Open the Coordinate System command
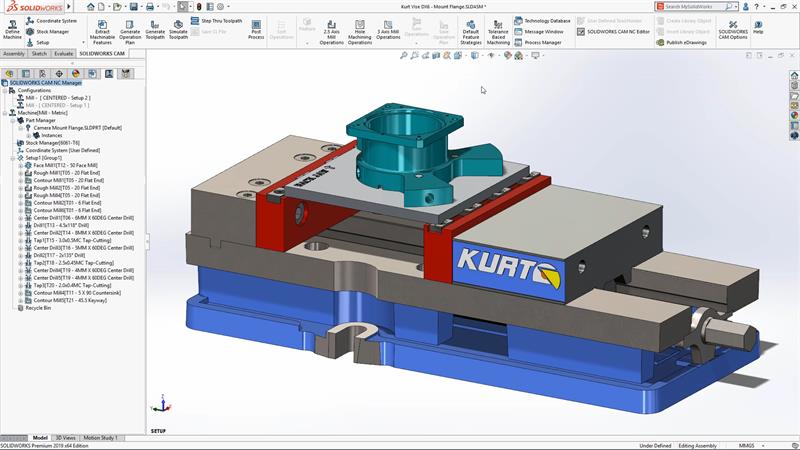 [x=52, y=21]
